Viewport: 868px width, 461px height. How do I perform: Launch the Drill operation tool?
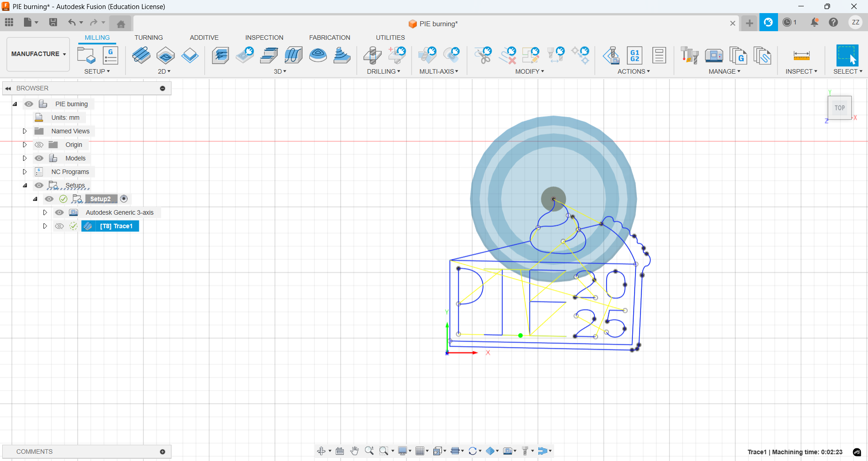point(372,55)
